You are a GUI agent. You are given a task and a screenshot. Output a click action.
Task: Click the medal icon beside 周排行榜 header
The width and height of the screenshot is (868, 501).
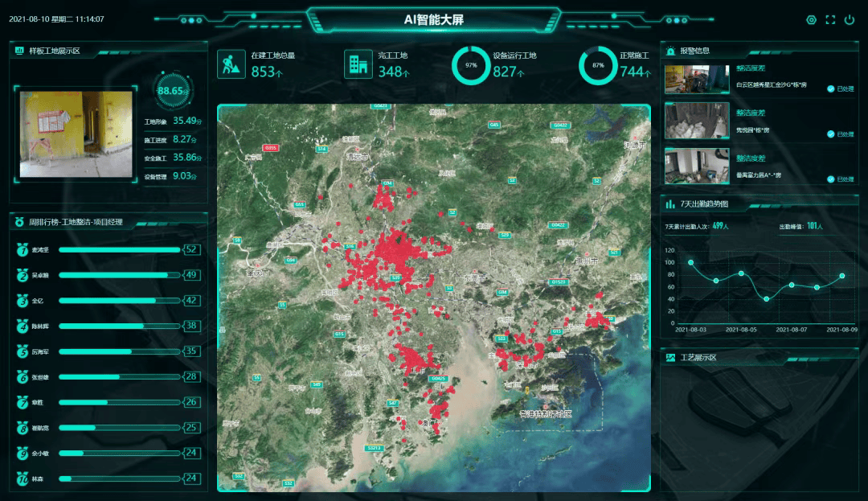pyautogui.click(x=20, y=221)
